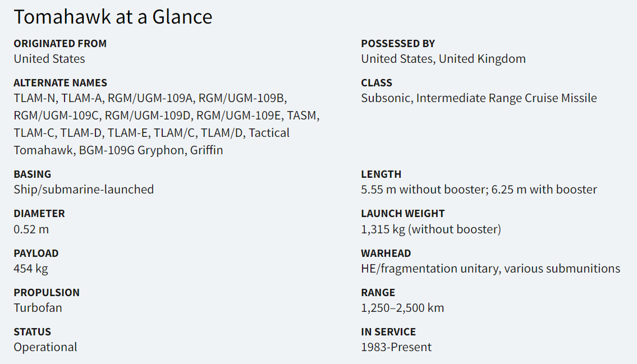Select the "United States, United Kingdom" text

point(443,59)
